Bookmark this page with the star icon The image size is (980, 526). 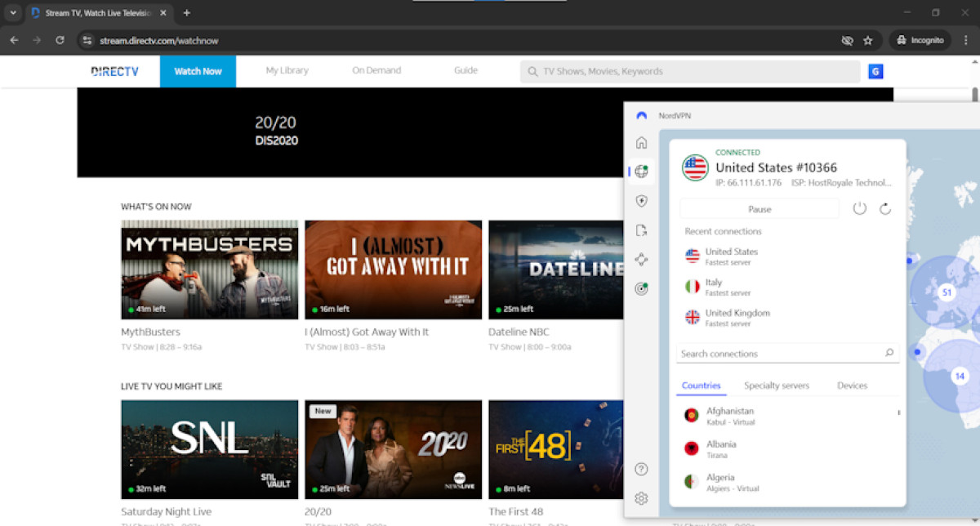pos(868,40)
